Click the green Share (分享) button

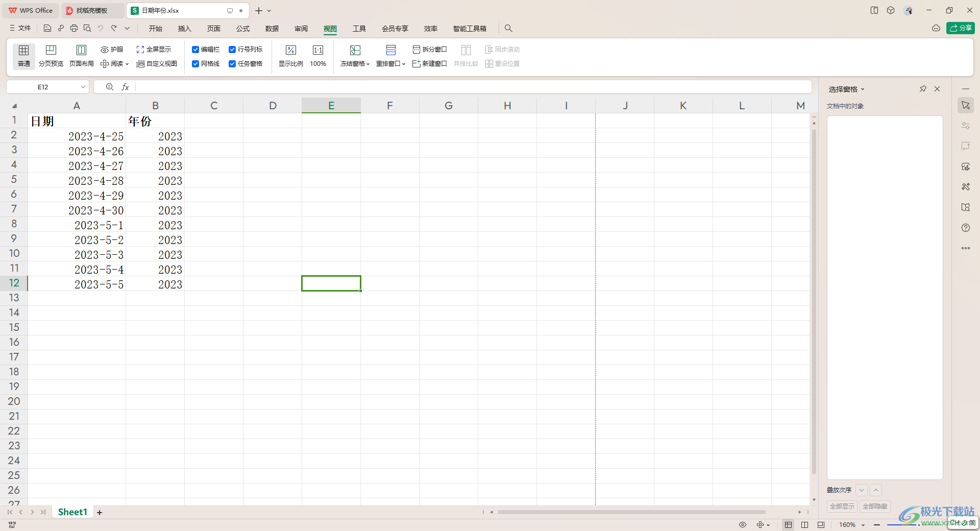click(x=960, y=28)
